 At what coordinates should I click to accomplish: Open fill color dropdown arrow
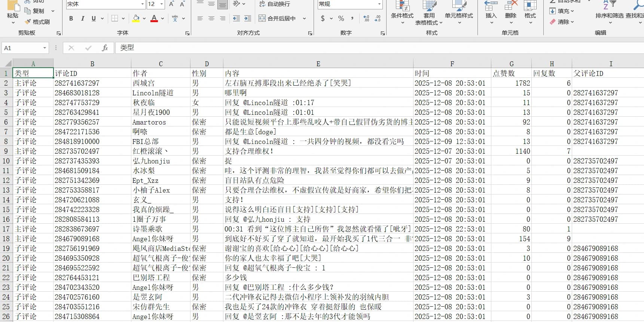pos(144,18)
